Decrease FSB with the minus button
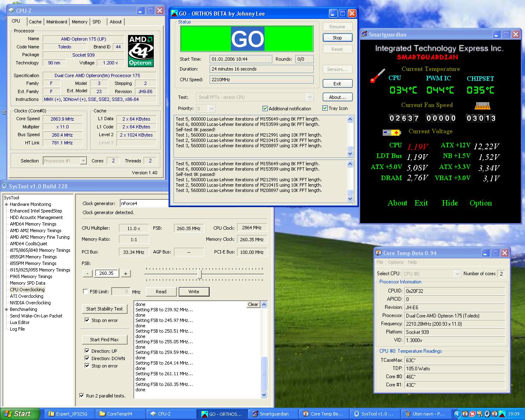Screen dimensions: 525x420 click(87, 273)
